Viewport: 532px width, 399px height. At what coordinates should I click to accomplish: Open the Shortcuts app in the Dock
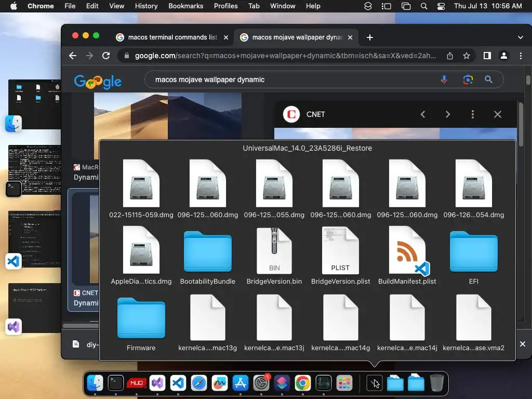282,383
